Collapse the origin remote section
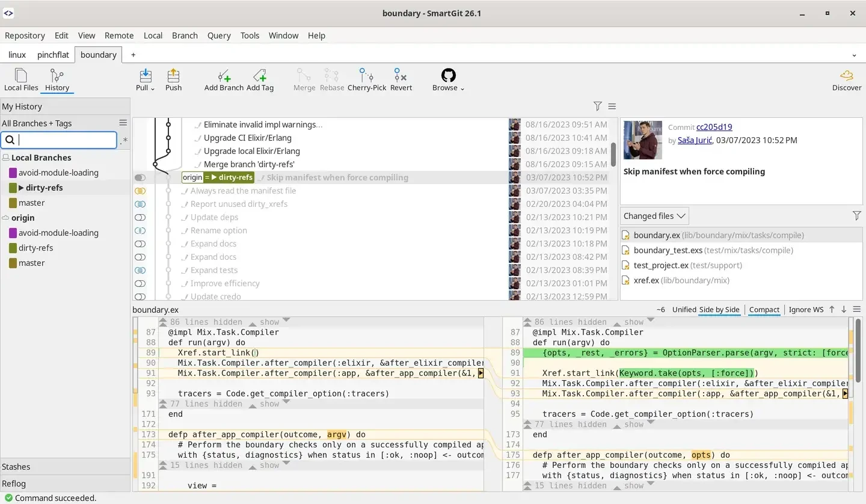 coord(6,218)
